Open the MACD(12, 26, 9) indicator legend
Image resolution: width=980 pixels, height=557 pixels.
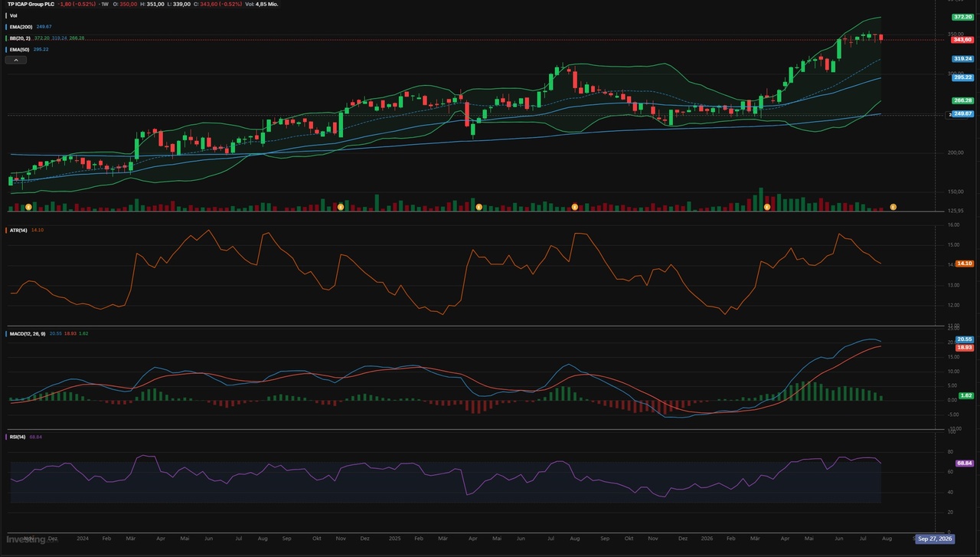coord(28,334)
